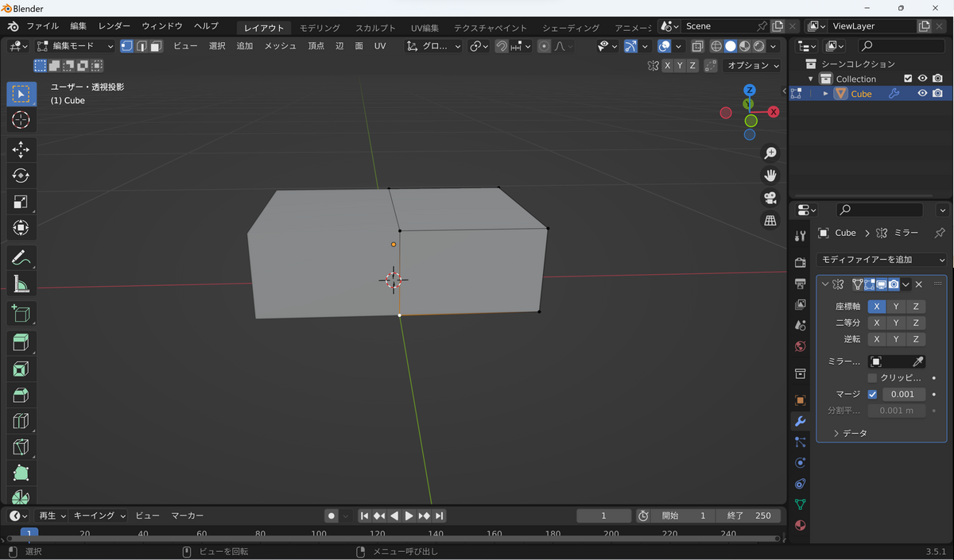Toggle proportional editing button

pyautogui.click(x=544, y=46)
